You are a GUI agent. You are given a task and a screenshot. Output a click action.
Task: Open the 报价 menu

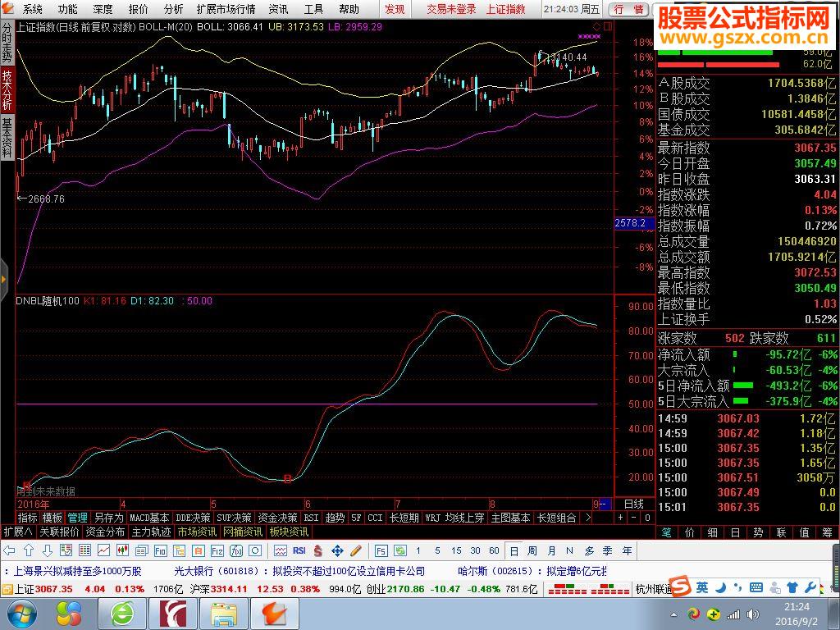pyautogui.click(x=138, y=9)
